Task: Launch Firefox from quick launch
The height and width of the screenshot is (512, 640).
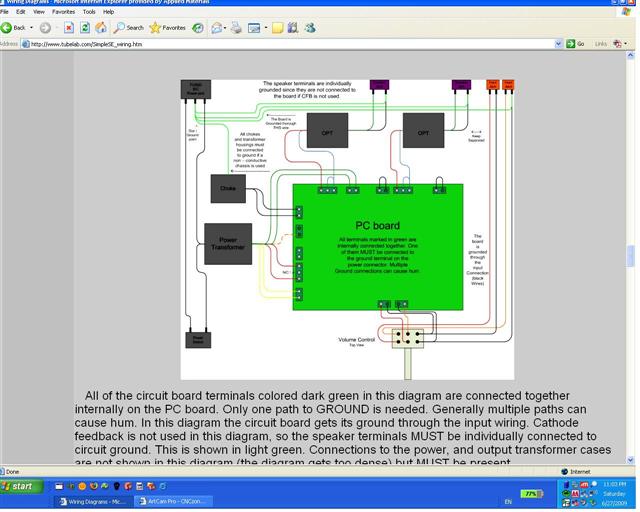Action: [94, 486]
